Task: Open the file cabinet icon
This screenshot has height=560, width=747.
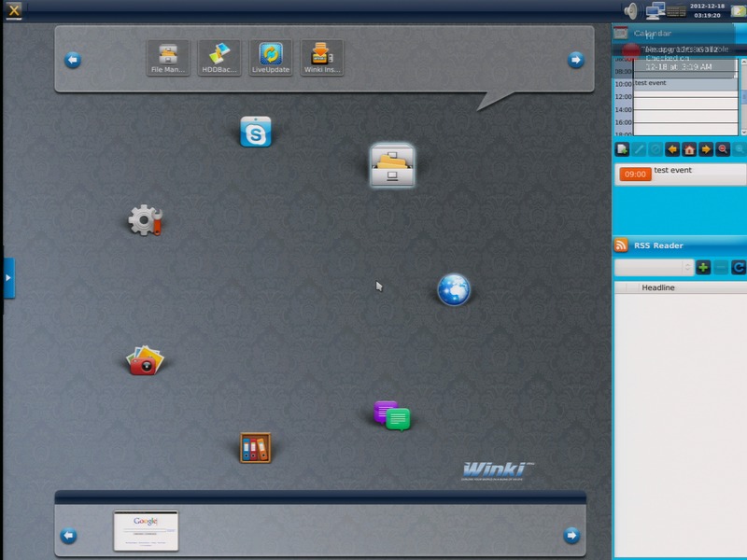Action: tap(392, 166)
